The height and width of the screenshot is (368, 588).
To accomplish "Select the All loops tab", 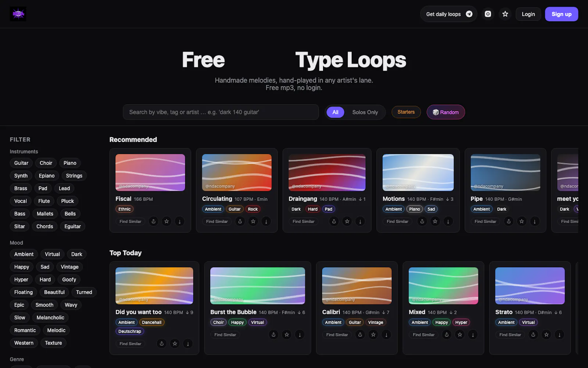I will (x=336, y=112).
